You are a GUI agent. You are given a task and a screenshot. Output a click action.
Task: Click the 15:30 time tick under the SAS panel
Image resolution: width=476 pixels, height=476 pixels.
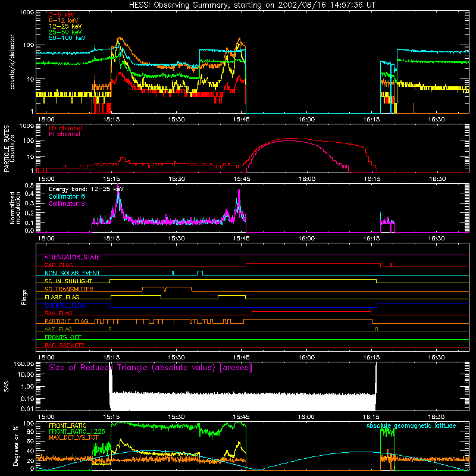click(176, 417)
